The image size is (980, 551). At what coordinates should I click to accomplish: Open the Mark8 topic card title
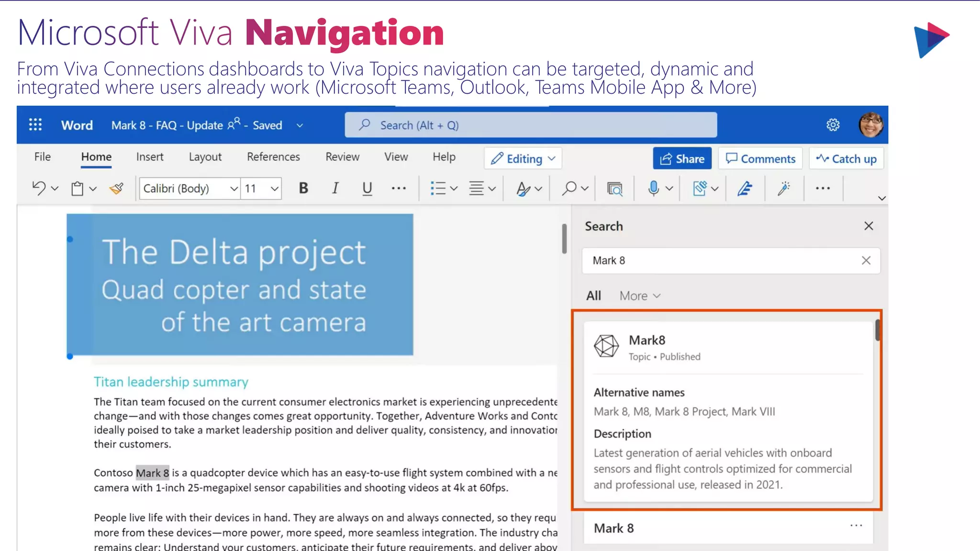click(x=647, y=340)
